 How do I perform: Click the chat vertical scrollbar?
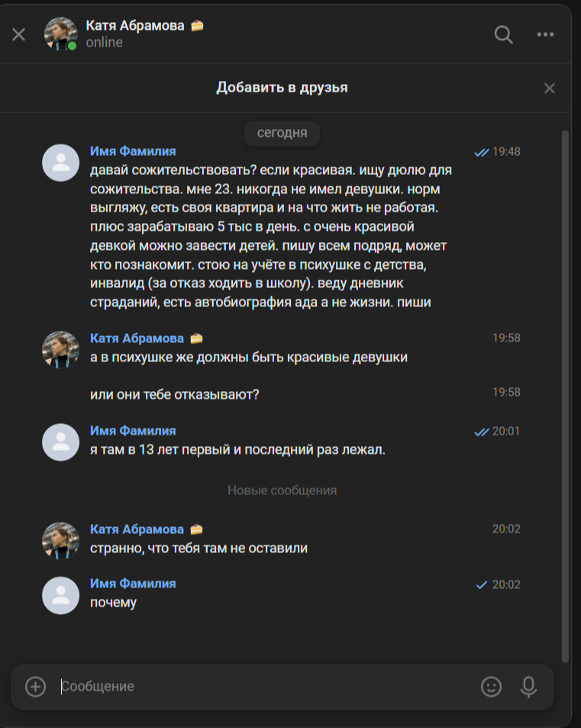point(565,382)
